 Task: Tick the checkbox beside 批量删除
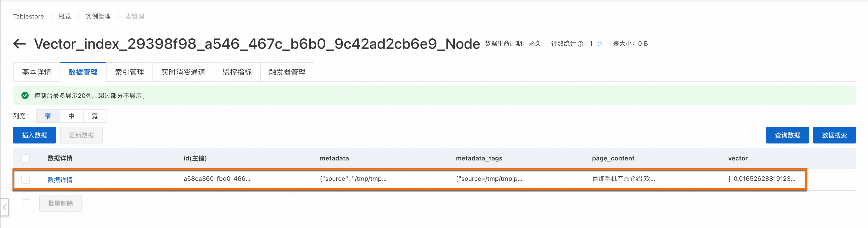coord(26,203)
